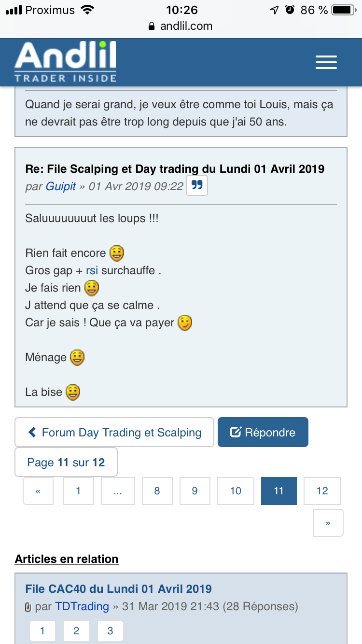Click the winking emoji after 'payer'
362x644 pixels.
[184, 322]
